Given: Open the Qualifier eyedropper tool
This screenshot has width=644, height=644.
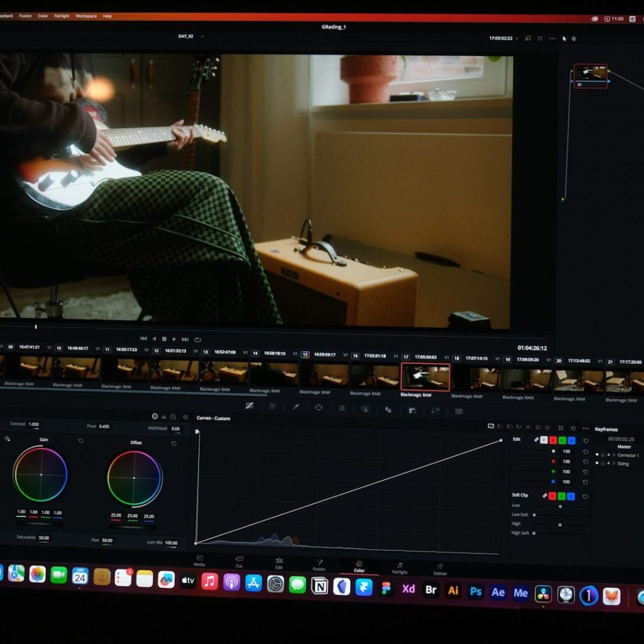Looking at the screenshot, I should click(296, 407).
